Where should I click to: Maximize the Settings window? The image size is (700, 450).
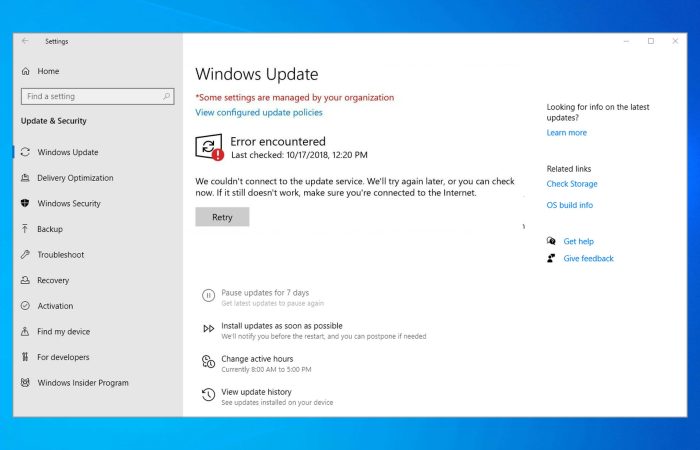click(651, 41)
